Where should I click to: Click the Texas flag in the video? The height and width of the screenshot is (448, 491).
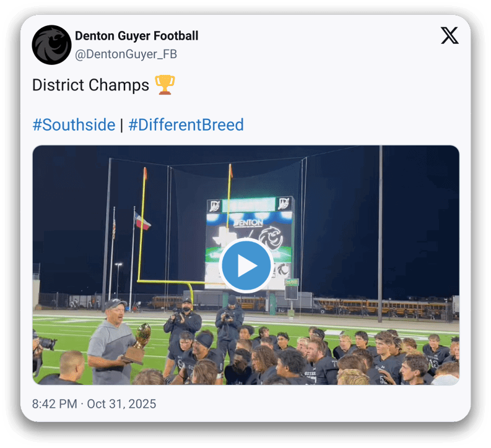(142, 220)
